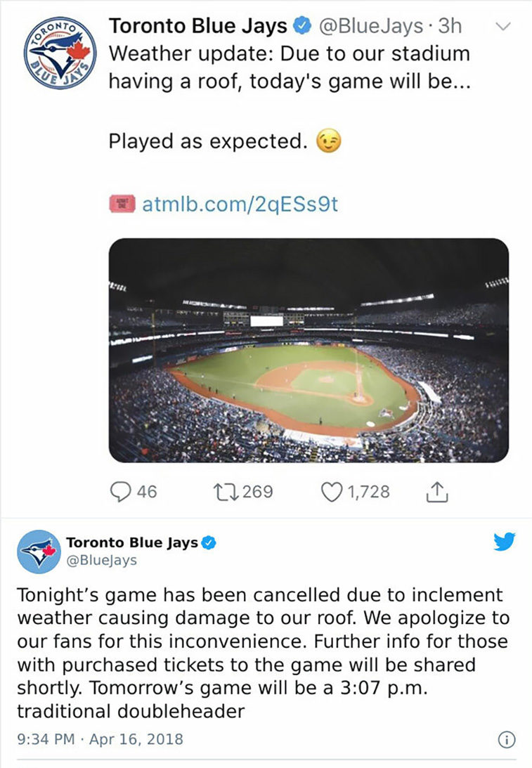Click the @BlueJays handle in top tweet
This screenshot has width=532, height=768.
coord(371,26)
